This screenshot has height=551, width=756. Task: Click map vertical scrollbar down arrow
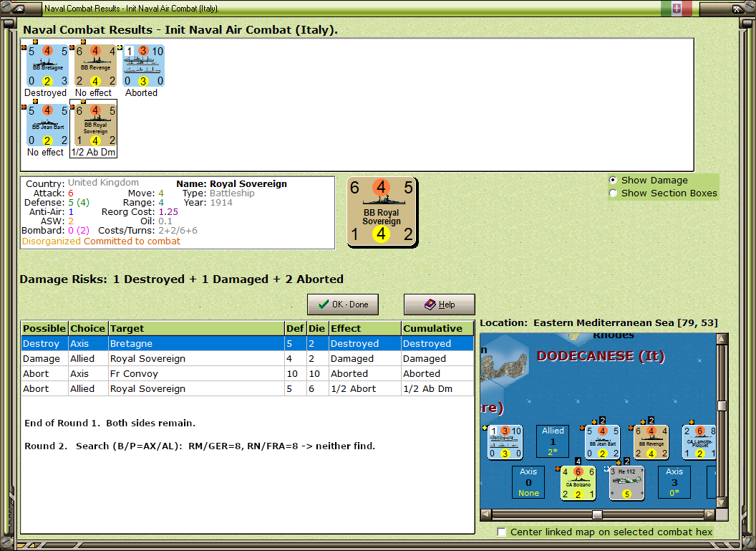pyautogui.click(x=722, y=502)
